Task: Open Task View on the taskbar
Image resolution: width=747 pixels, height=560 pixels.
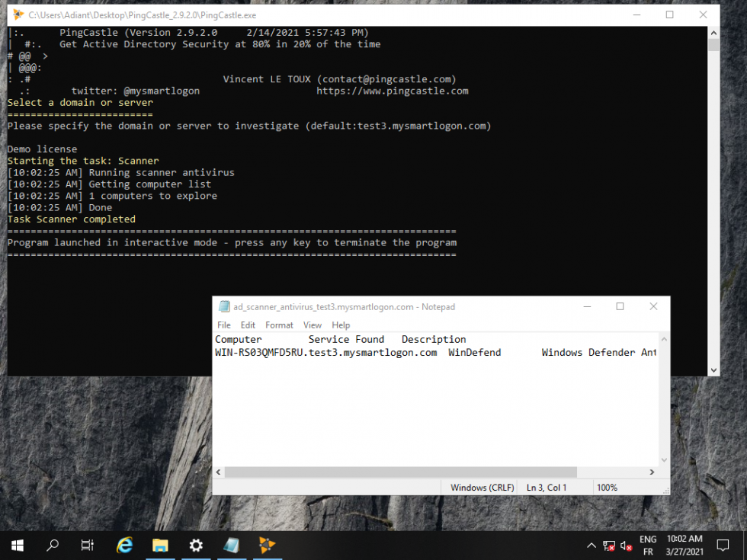Action: pyautogui.click(x=87, y=545)
